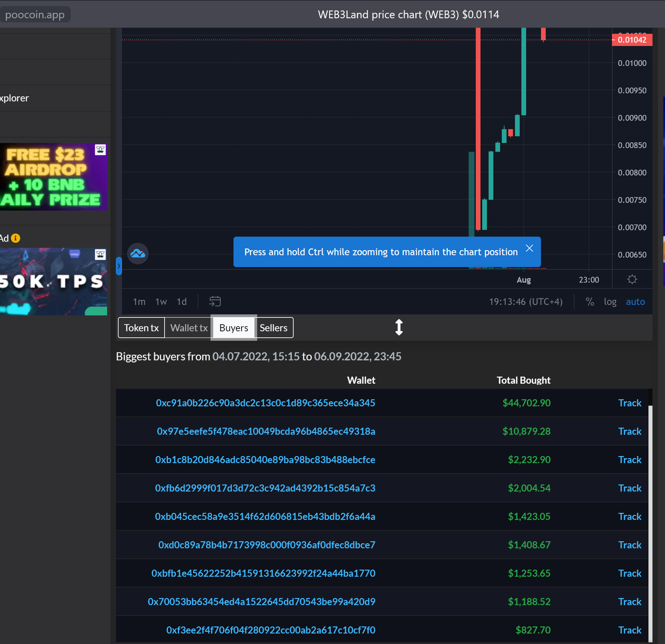Toggle log scale on chart

(x=610, y=302)
